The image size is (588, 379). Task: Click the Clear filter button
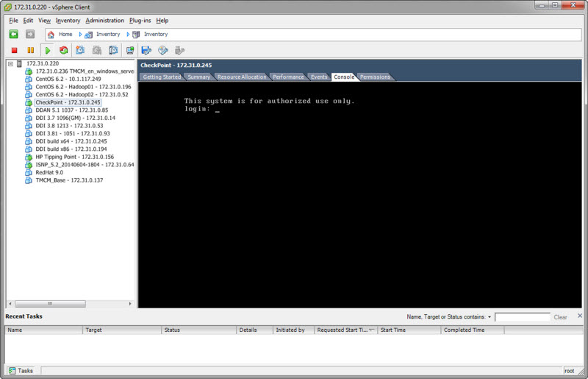pyautogui.click(x=560, y=317)
